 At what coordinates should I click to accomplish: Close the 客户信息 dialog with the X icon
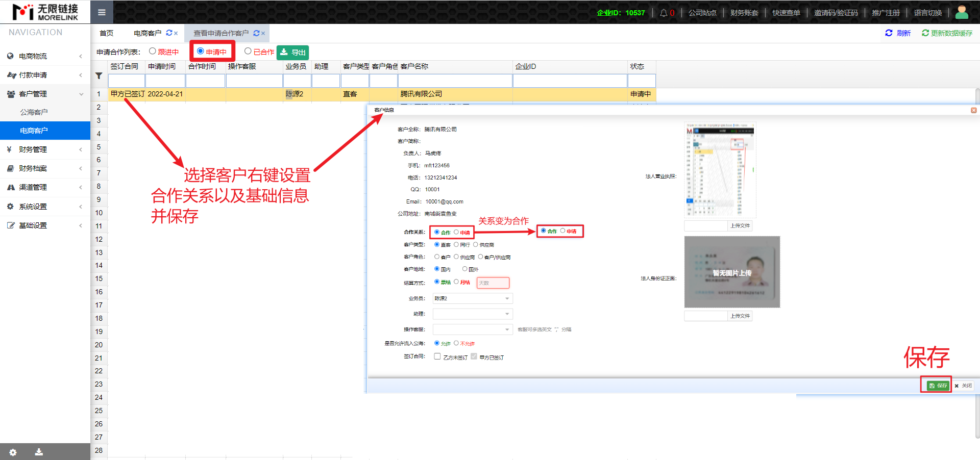(x=973, y=110)
